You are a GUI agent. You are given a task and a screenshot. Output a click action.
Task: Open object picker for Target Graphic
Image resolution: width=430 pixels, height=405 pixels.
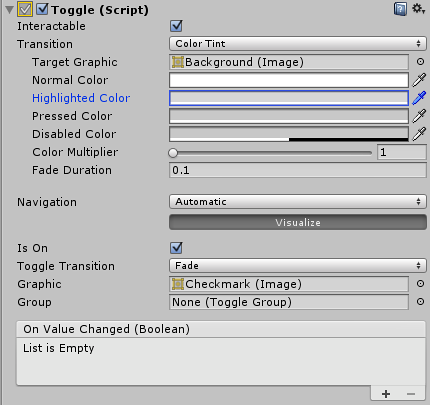(420, 62)
